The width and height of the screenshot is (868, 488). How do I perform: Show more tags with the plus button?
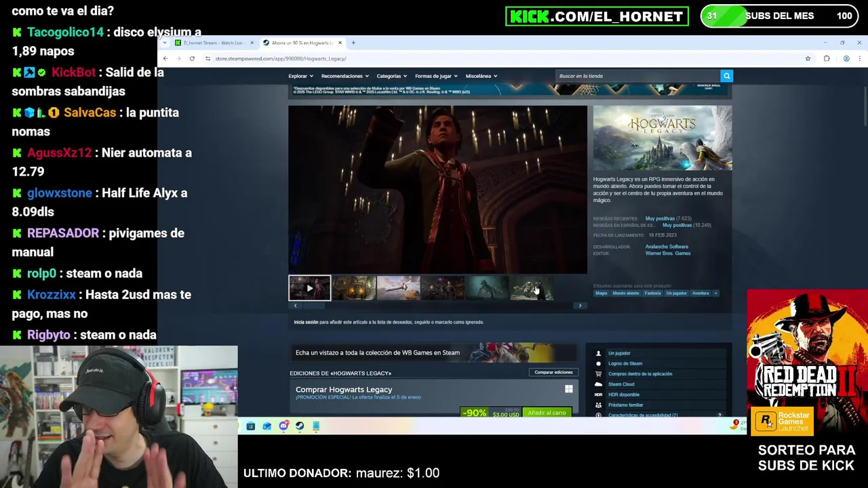716,293
